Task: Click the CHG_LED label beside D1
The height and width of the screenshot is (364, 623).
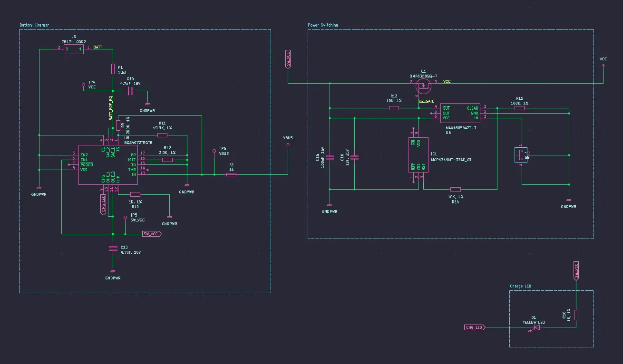Action: 474,327
